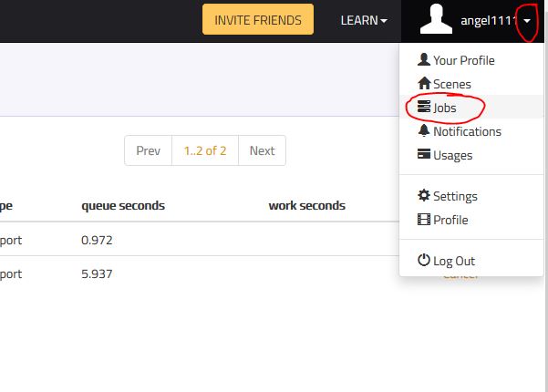Click the work seconds column header
The height and width of the screenshot is (392, 548).
(307, 205)
